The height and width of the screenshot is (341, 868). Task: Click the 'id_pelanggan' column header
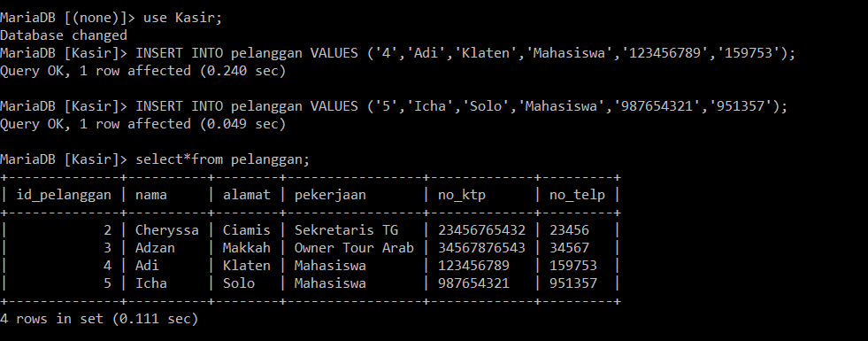coord(64,195)
